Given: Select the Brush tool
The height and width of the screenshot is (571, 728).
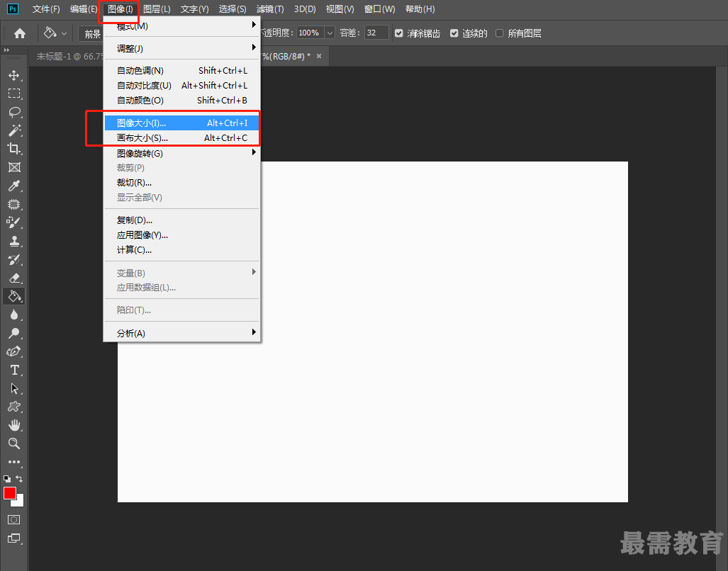Looking at the screenshot, I should click(x=14, y=222).
